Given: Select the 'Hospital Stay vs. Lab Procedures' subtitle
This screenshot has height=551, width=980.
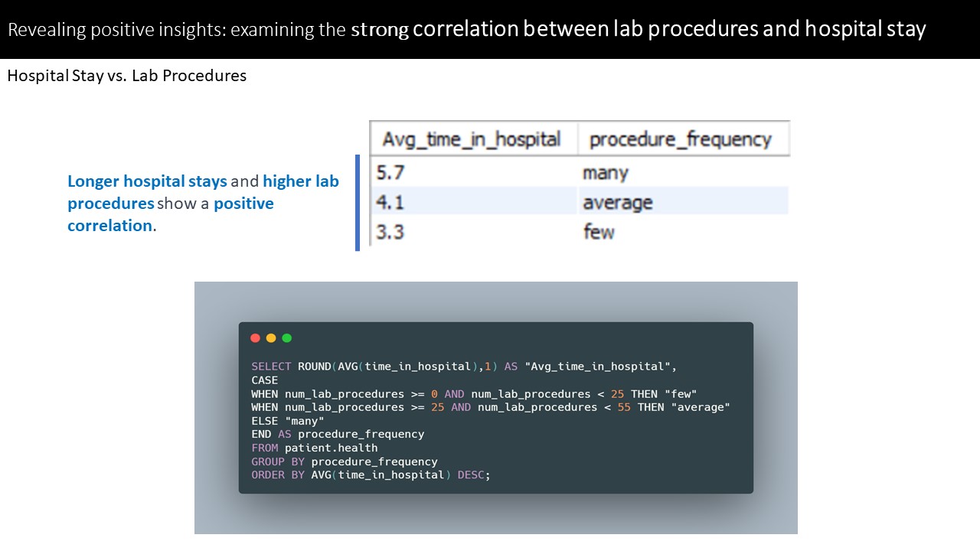Looking at the screenshot, I should click(x=127, y=76).
